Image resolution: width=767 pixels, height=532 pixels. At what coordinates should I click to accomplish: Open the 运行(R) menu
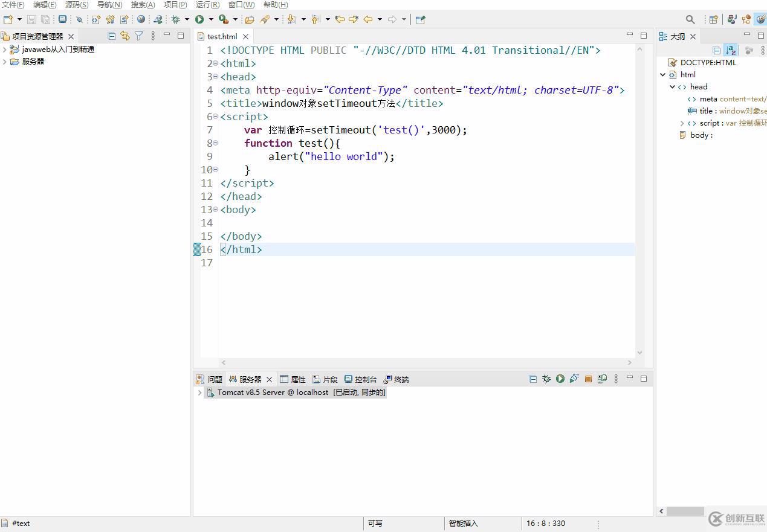tap(207, 5)
